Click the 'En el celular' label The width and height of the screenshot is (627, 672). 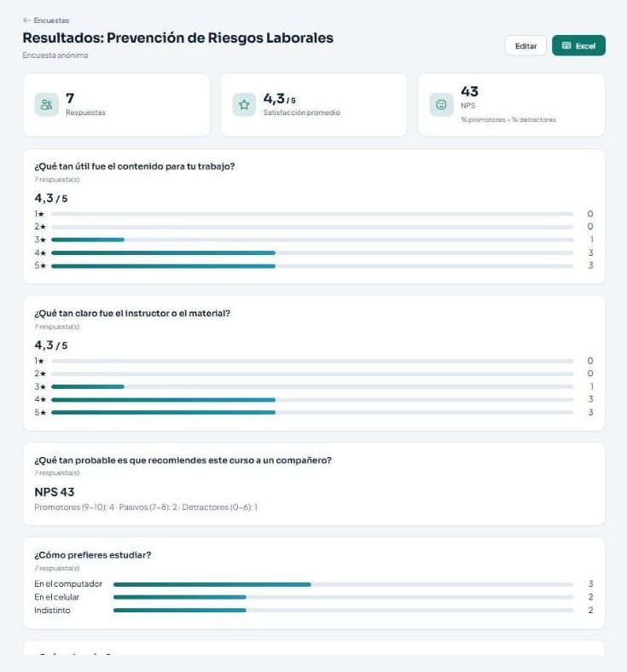coord(57,597)
